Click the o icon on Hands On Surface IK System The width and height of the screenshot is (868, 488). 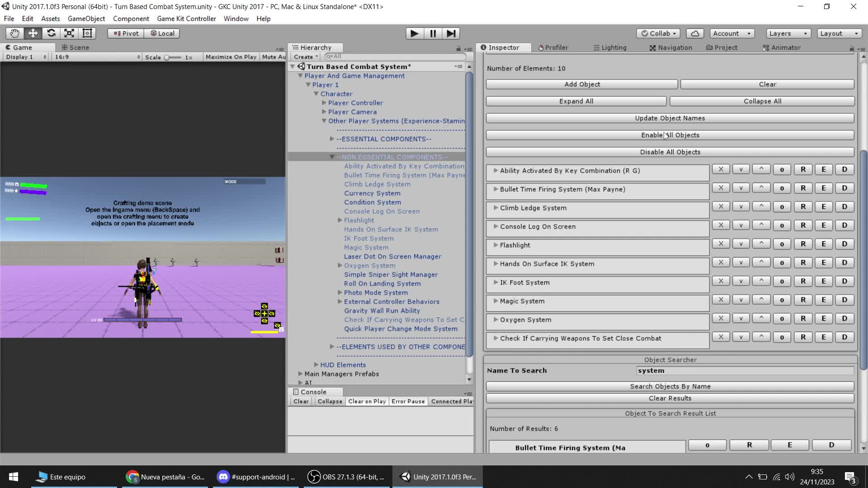782,262
